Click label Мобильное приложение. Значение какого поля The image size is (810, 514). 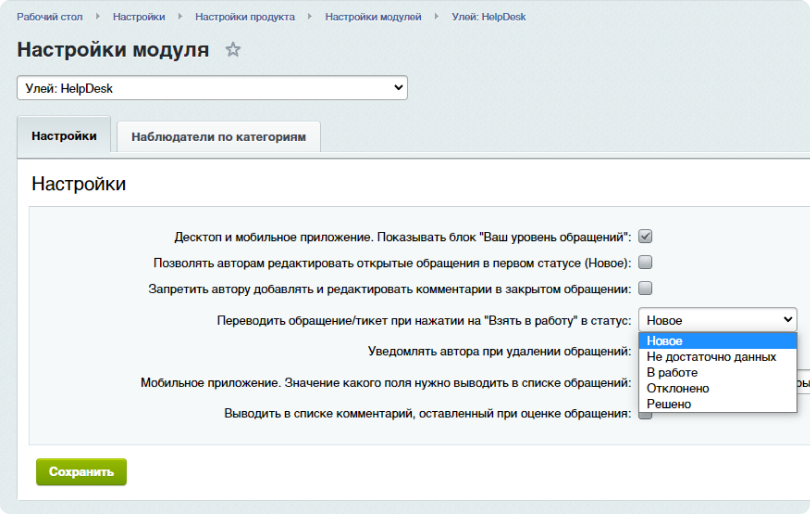(386, 383)
